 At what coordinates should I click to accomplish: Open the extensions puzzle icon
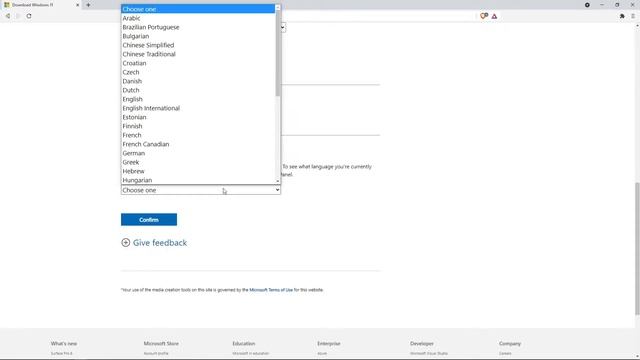click(x=622, y=16)
